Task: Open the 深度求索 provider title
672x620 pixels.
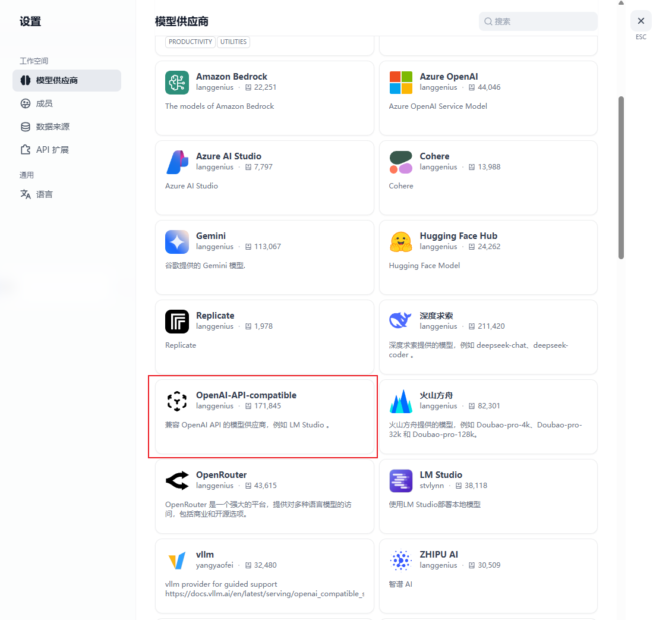Action: click(436, 316)
